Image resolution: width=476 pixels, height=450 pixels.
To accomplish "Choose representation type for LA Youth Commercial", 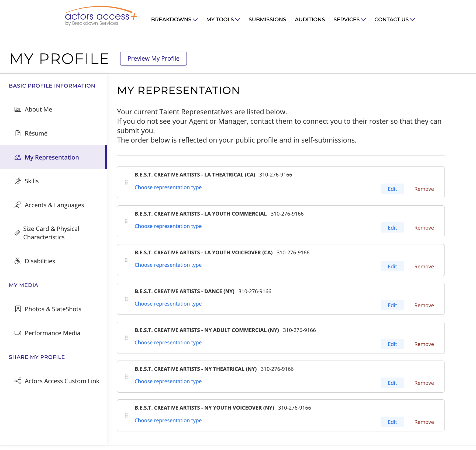I will (168, 226).
